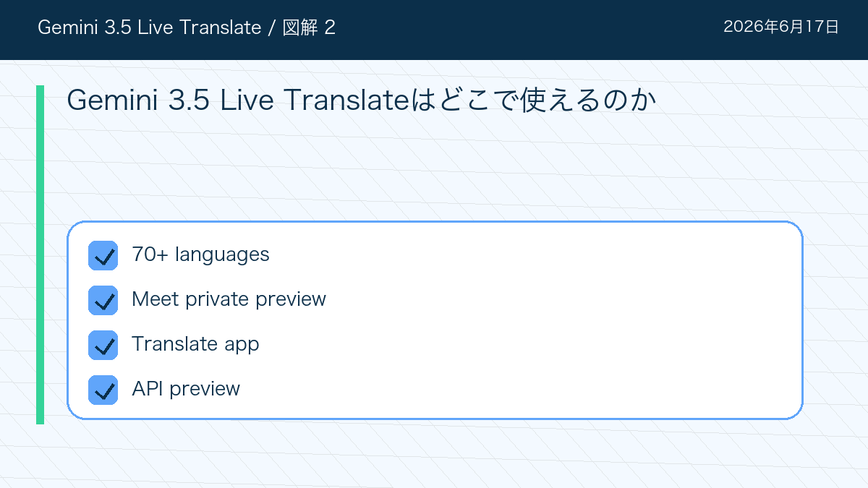Toggle the API preview checkbox

coord(103,390)
